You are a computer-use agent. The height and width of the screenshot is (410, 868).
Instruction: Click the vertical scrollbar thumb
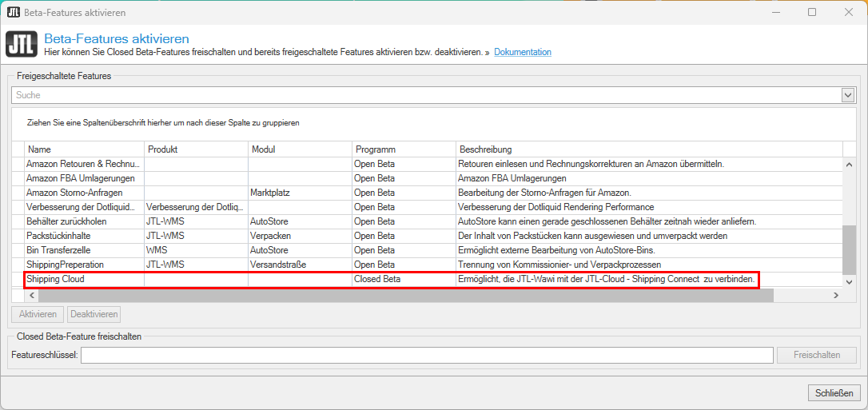850,249
